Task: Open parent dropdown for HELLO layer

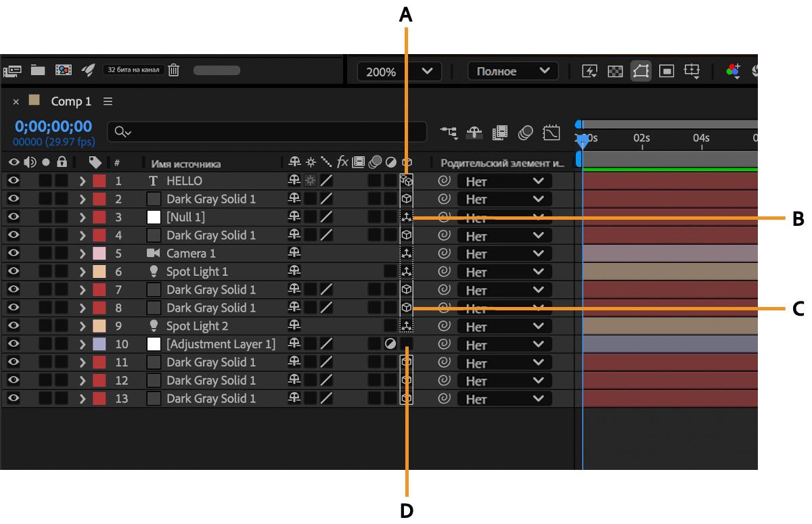Action: coord(504,181)
